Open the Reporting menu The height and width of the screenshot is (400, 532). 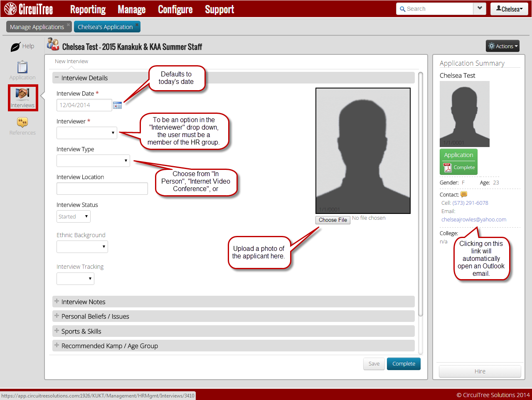tap(88, 9)
